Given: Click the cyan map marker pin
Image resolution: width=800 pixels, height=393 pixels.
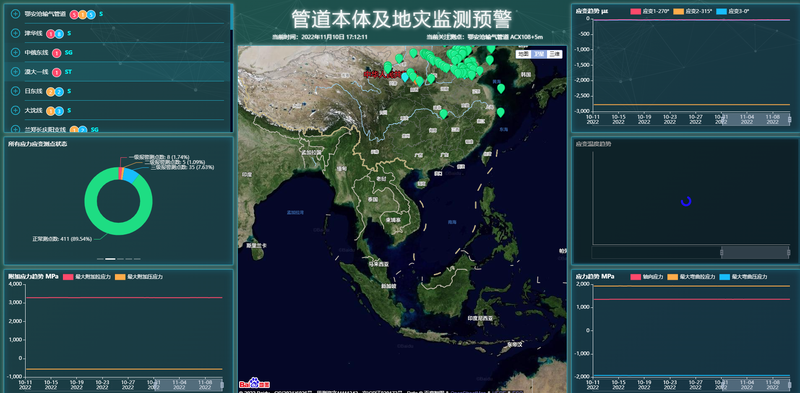Looking at the screenshot, I should coord(405,77).
